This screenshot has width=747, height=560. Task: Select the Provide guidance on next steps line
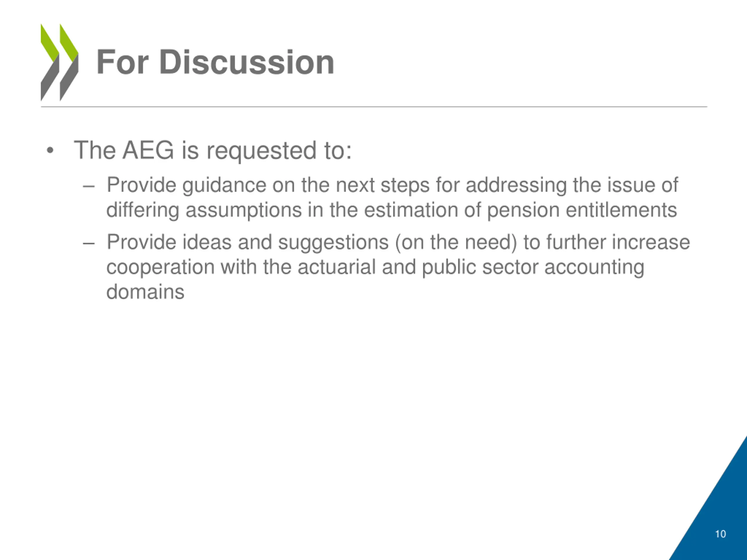[392, 185]
